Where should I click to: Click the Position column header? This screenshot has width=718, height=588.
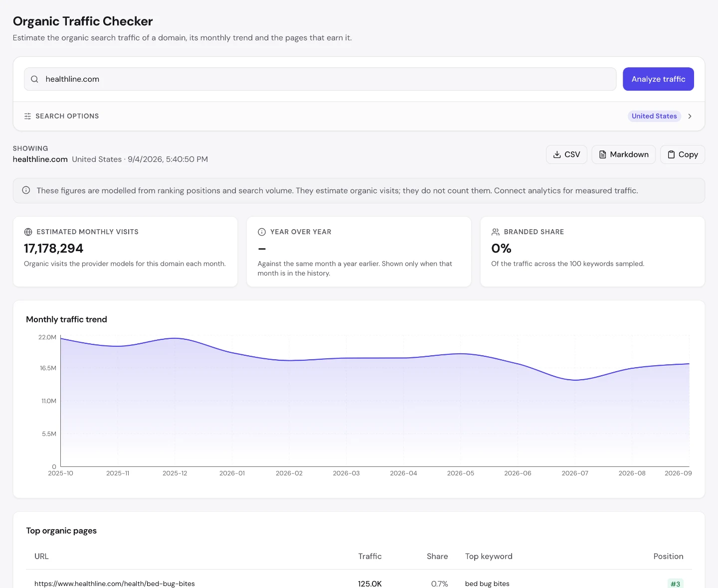(x=668, y=557)
